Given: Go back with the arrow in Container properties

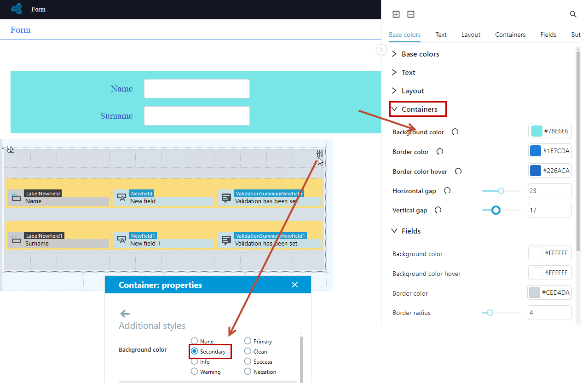Looking at the screenshot, I should 124,314.
